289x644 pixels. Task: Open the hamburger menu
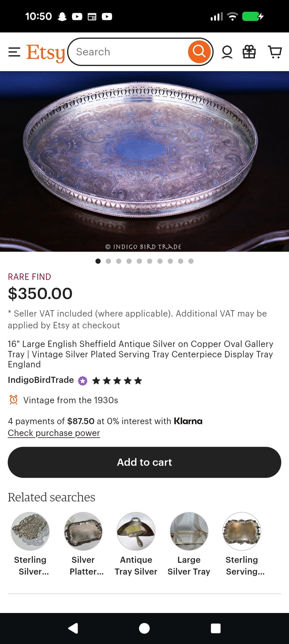tap(14, 52)
